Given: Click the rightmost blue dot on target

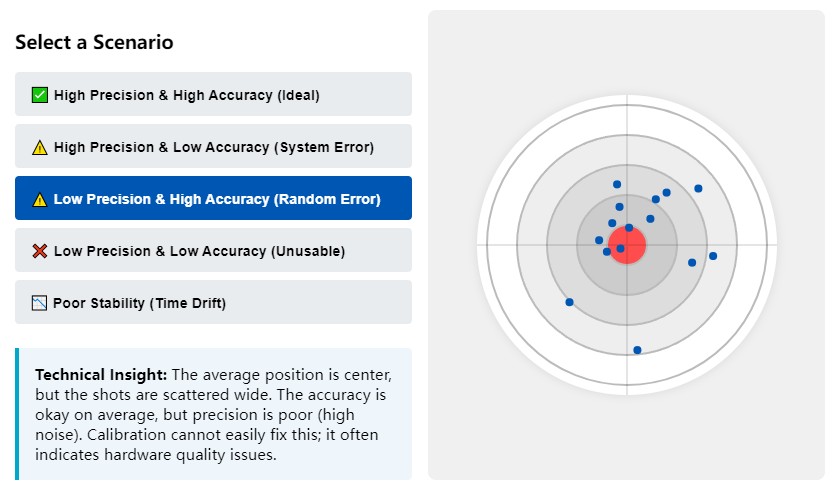Looking at the screenshot, I should click(713, 256).
